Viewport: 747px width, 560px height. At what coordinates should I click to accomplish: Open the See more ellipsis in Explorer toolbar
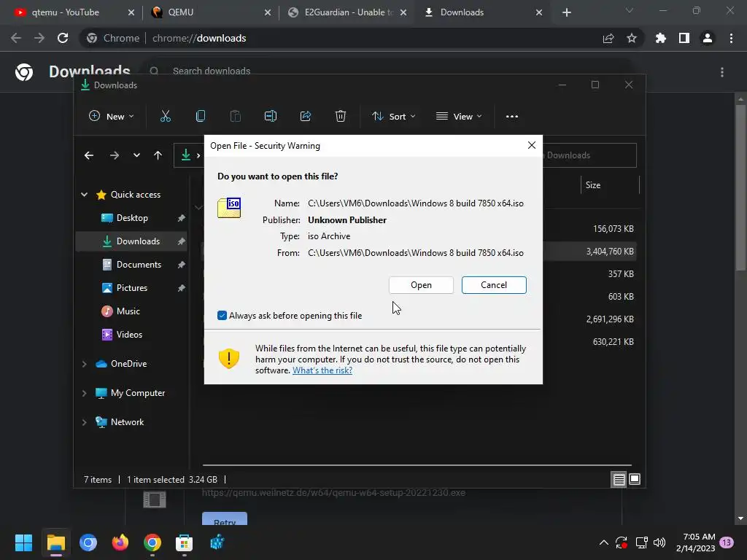[x=511, y=117]
